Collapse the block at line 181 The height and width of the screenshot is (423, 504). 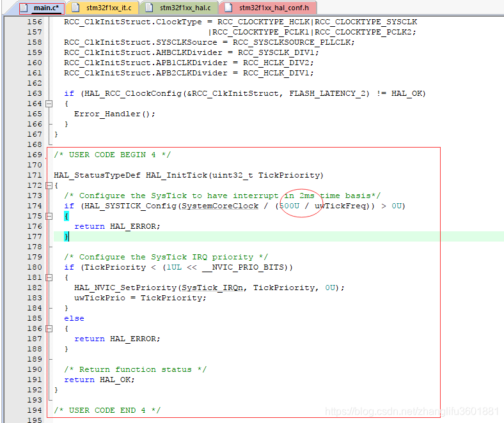click(49, 277)
